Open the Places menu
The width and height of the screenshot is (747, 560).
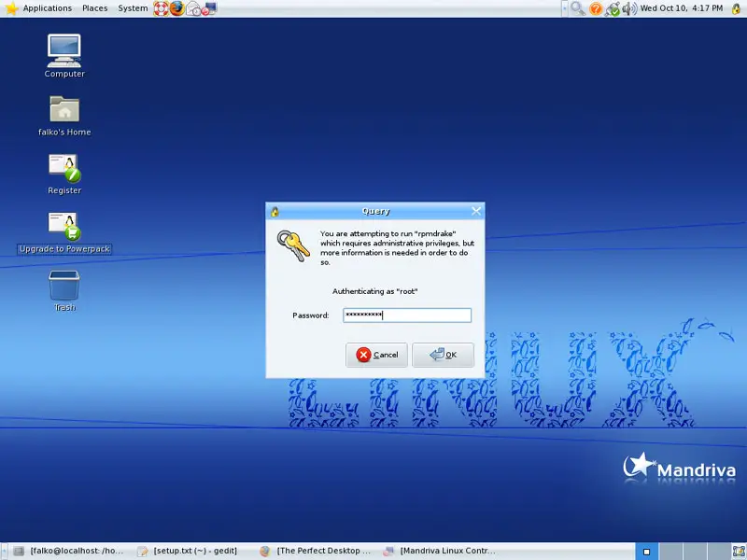coord(95,8)
